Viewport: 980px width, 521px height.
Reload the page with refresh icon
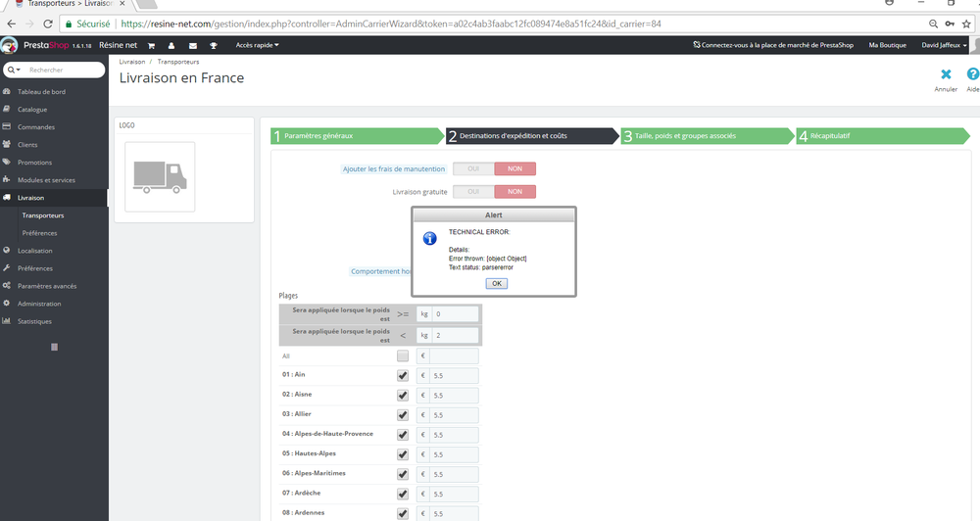point(48,24)
